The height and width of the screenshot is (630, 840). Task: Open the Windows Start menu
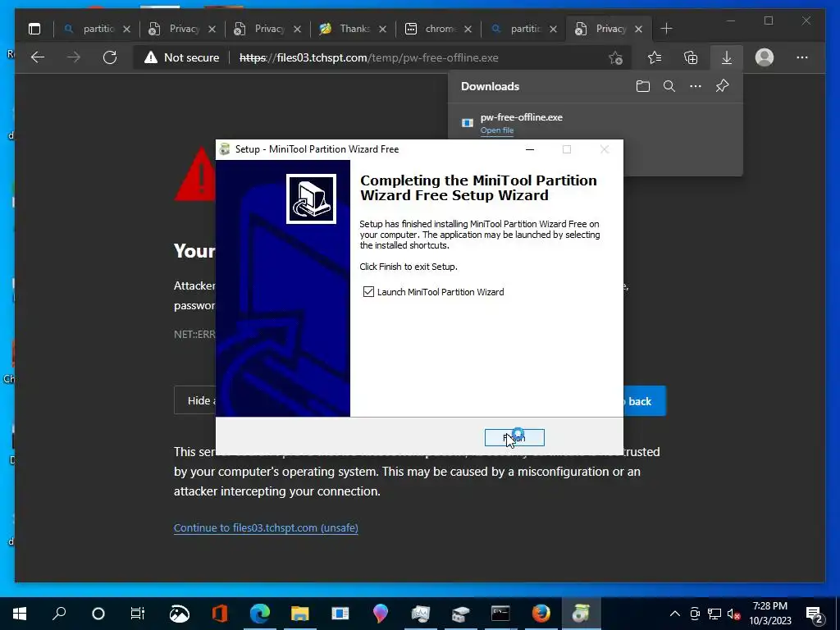(x=20, y=614)
